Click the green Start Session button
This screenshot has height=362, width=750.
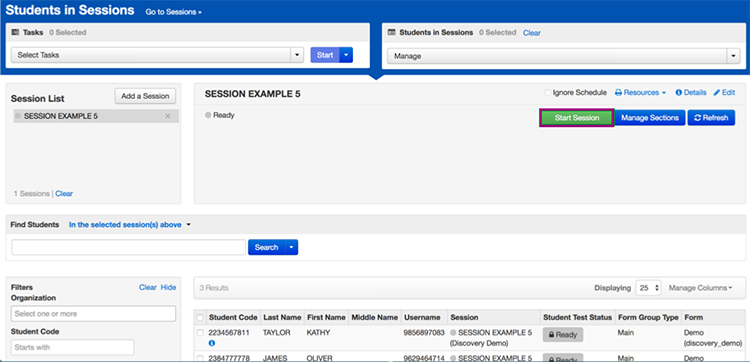[x=577, y=118]
